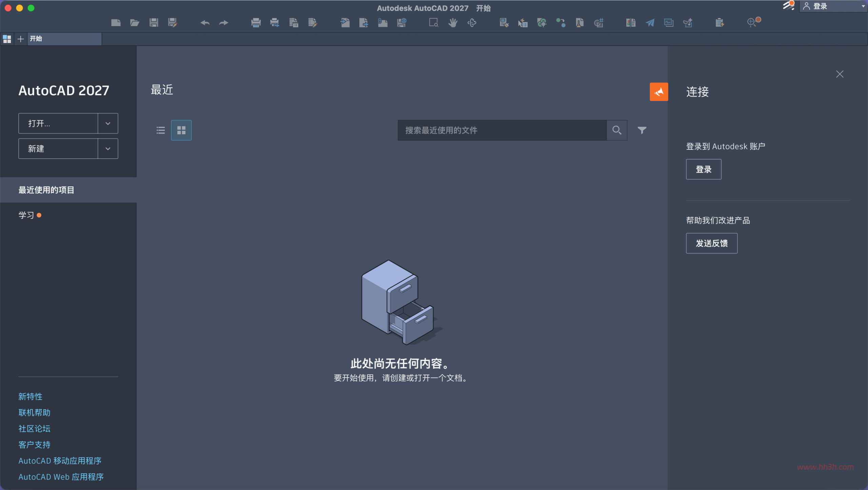Close the 连接 panel with X
The image size is (868, 490).
(840, 74)
